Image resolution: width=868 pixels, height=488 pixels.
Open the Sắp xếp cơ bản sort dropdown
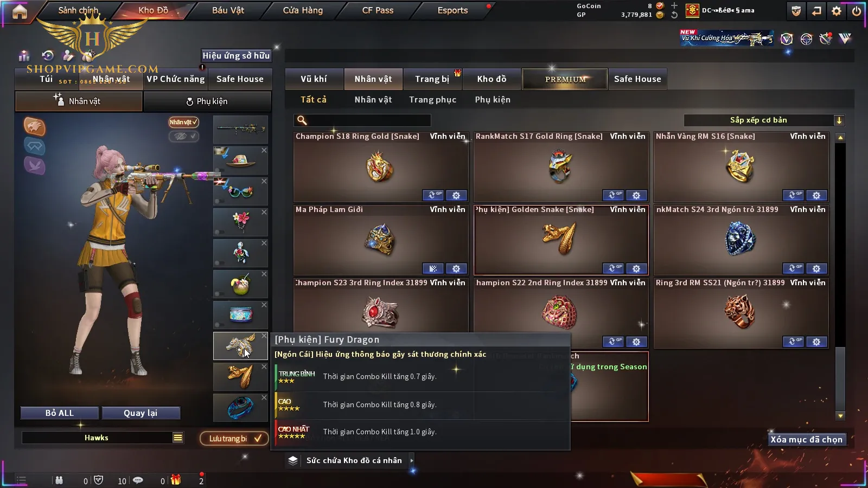click(764, 120)
